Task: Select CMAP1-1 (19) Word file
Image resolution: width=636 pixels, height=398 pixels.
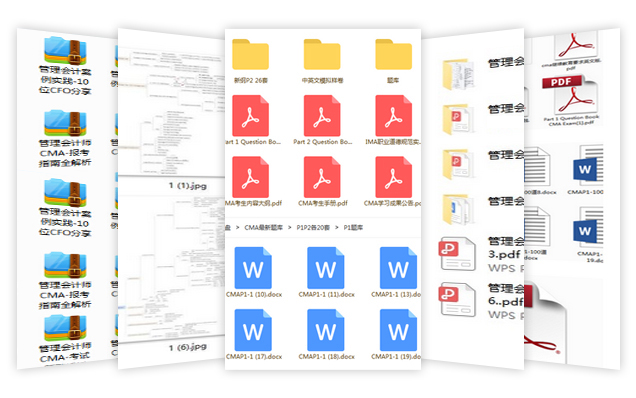Action: (x=398, y=330)
